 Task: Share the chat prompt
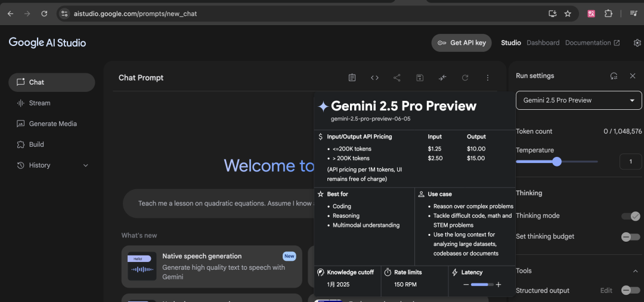tap(397, 78)
